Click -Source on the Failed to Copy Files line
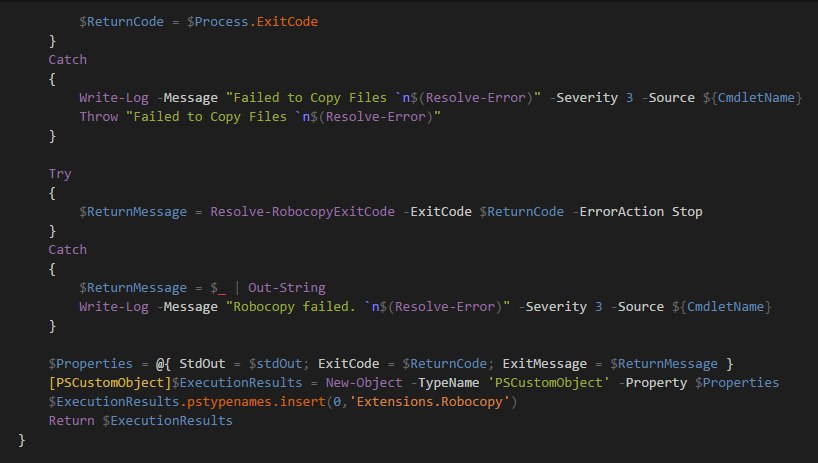The image size is (818, 463). click(x=668, y=98)
